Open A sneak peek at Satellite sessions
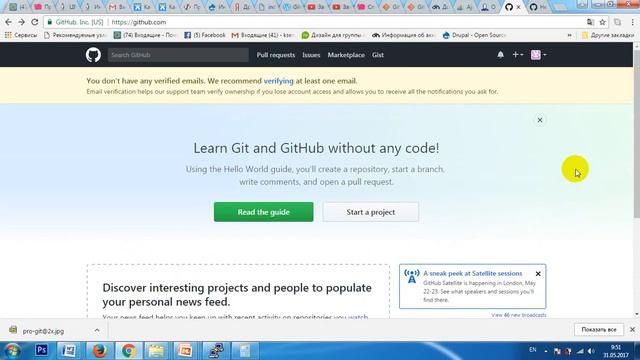Image resolution: width=640 pixels, height=360 pixels. pyautogui.click(x=473, y=273)
